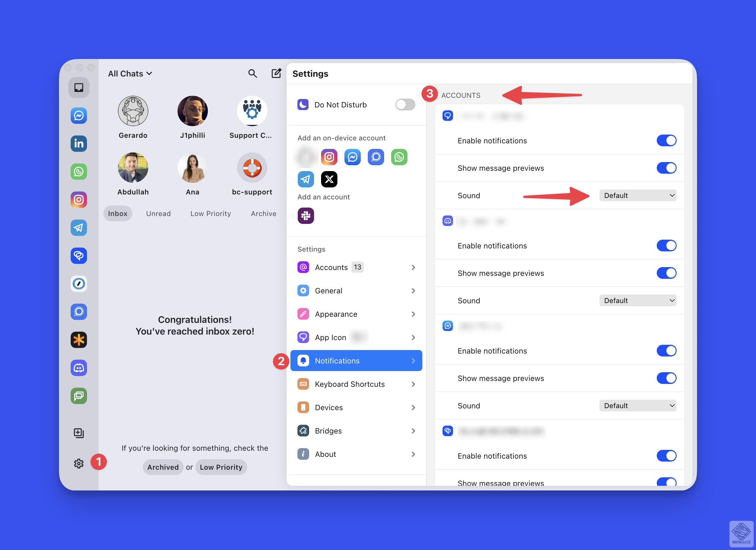Open LinkedIn account in the sidebar
The width and height of the screenshot is (756, 550).
coord(79,144)
